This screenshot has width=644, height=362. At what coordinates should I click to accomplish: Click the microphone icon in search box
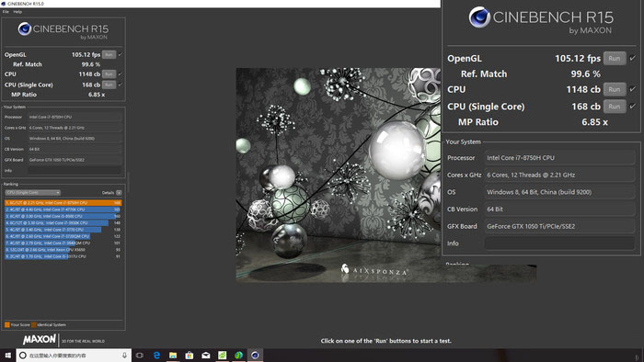(124, 356)
